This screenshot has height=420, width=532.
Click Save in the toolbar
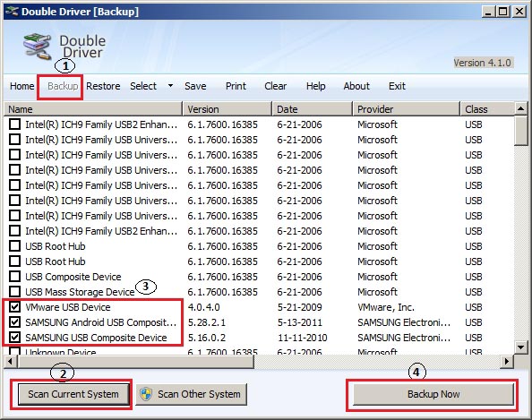coord(195,86)
